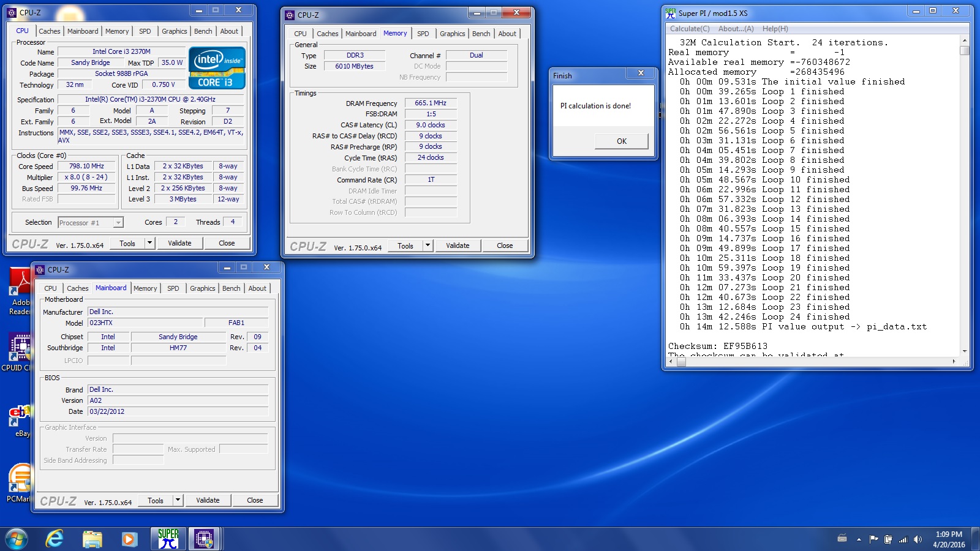Click Tools button in CPU-Z CPU window

click(x=127, y=243)
